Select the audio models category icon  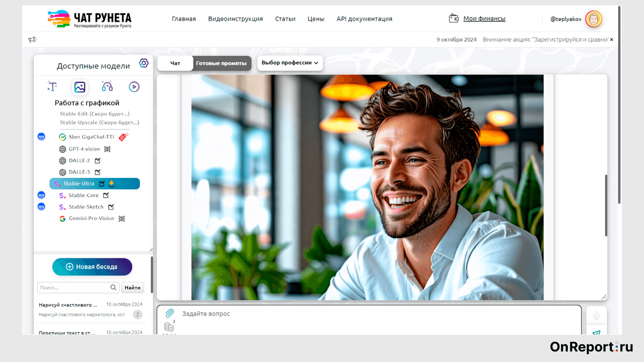(x=107, y=87)
